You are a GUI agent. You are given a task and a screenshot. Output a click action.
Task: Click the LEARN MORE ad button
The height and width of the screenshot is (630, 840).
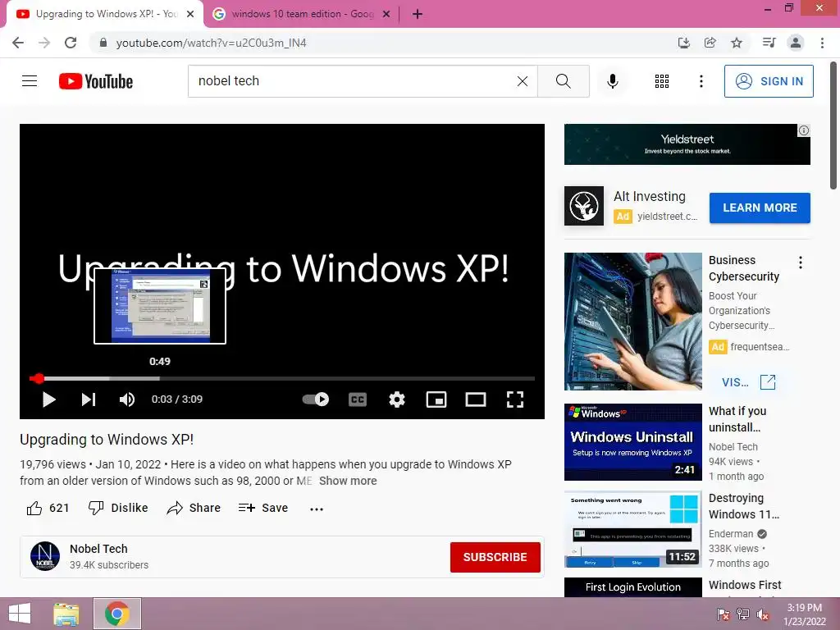[x=760, y=208]
